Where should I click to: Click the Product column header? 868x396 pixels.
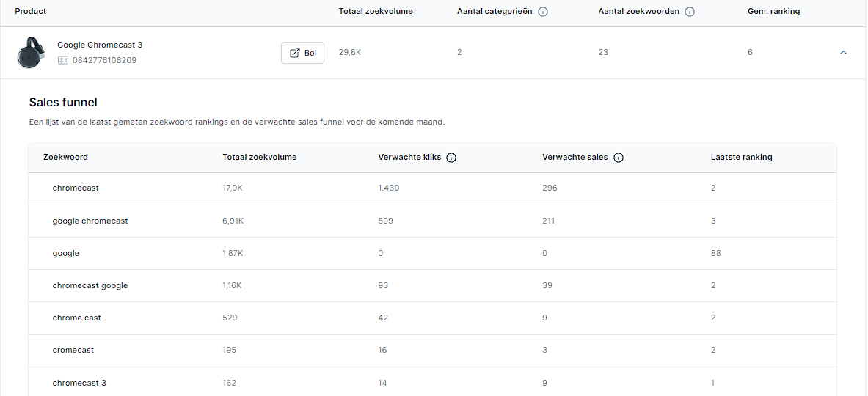pos(30,11)
